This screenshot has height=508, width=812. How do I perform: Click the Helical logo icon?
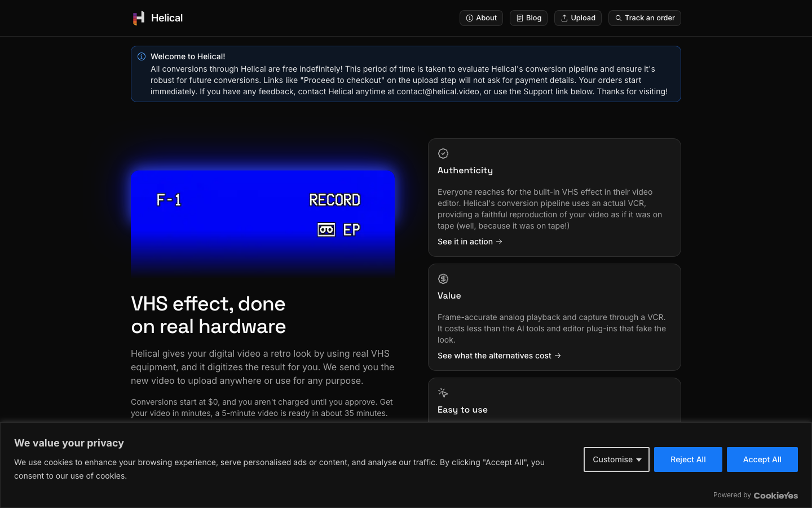[x=139, y=18]
